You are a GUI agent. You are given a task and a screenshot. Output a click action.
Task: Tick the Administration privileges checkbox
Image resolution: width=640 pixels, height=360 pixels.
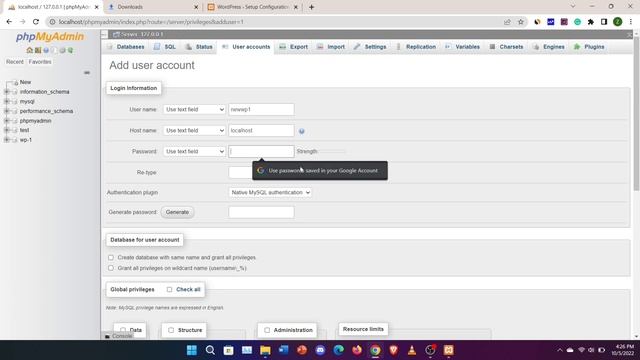pyautogui.click(x=267, y=330)
